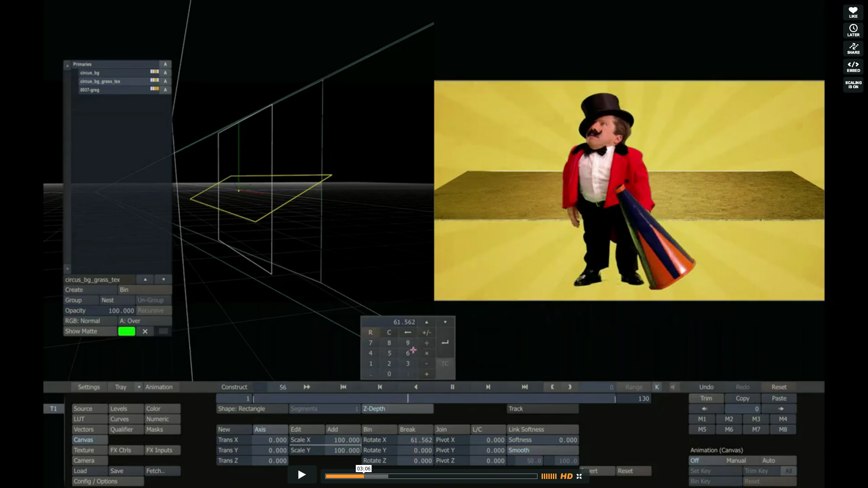Viewport: 868px width, 488px height.
Task: Increment calculator value with up arrow
Action: 426,322
